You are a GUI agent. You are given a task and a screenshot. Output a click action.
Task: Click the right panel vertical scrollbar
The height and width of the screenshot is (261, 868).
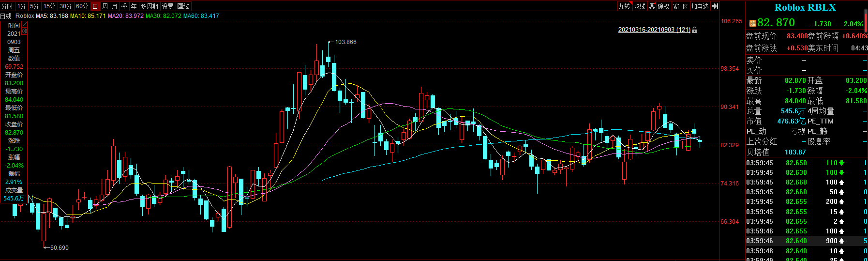pos(866,19)
